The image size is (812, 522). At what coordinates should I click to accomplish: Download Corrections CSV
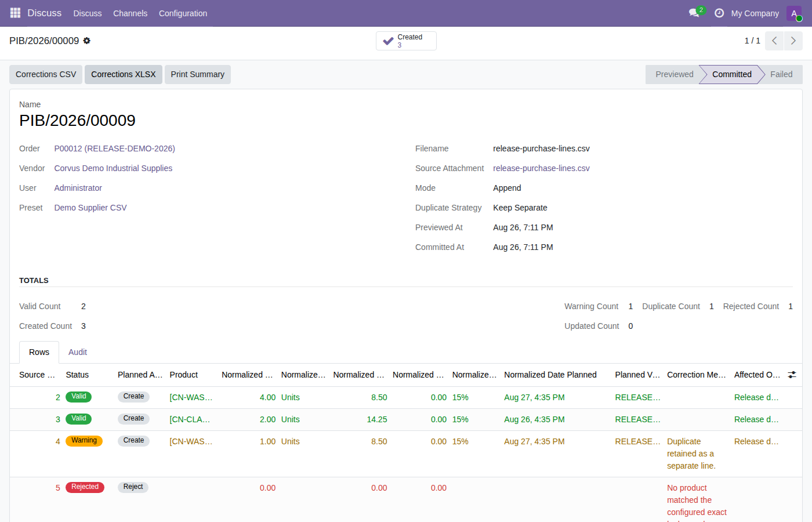point(46,74)
